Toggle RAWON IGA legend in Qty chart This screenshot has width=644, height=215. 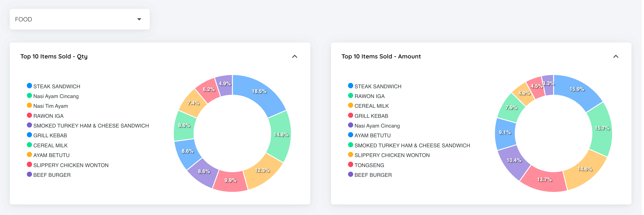click(x=45, y=116)
